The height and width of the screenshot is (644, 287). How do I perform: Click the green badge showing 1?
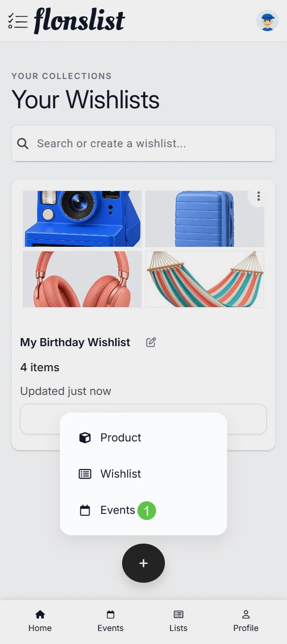click(147, 511)
